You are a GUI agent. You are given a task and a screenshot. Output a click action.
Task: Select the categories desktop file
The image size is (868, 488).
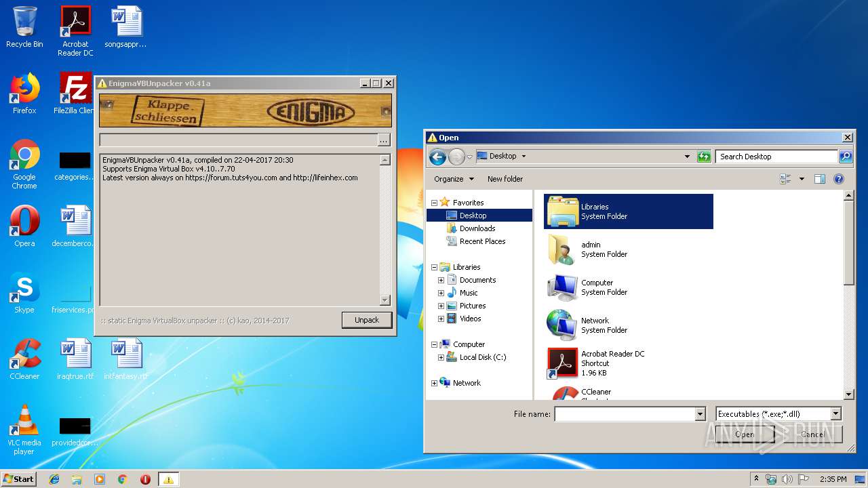75,165
